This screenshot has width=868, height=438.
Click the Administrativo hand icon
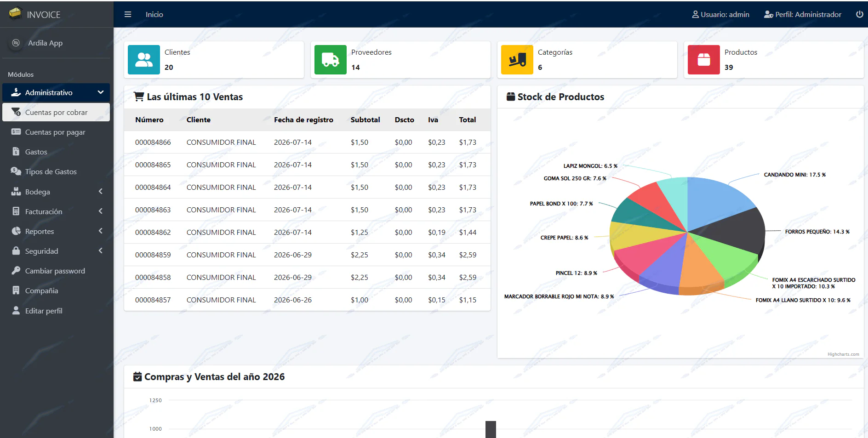tap(16, 92)
